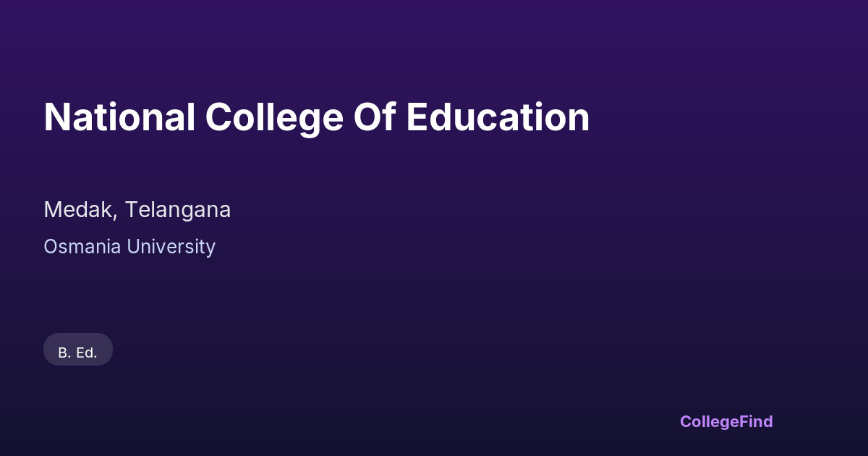Open the CollegeFind brand logo
The height and width of the screenshot is (456, 868).
coord(726,421)
